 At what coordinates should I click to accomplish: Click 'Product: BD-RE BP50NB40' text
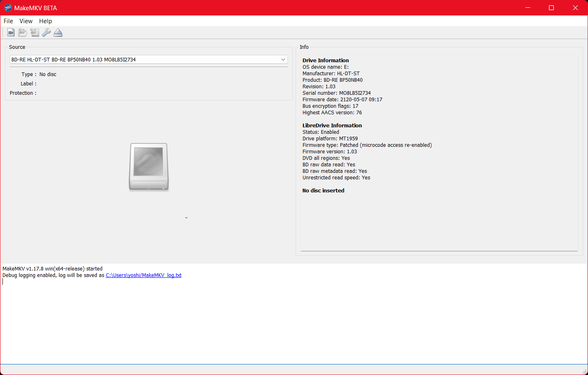(333, 80)
